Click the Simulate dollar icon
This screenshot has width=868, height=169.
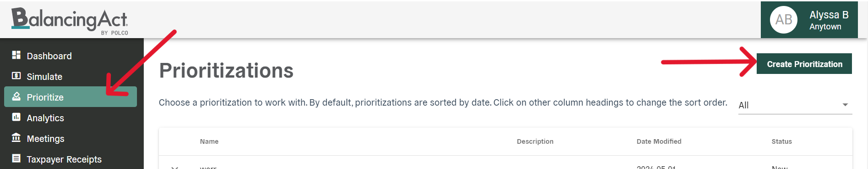click(x=16, y=76)
